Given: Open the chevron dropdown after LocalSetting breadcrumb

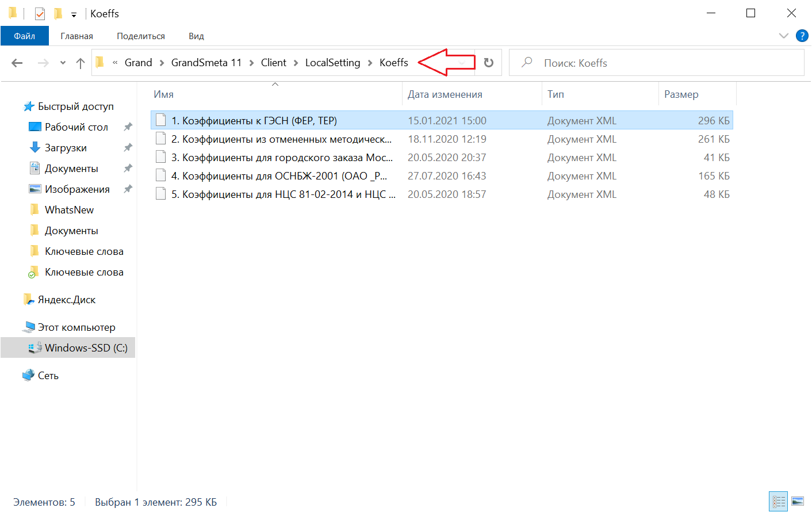Looking at the screenshot, I should click(x=370, y=63).
